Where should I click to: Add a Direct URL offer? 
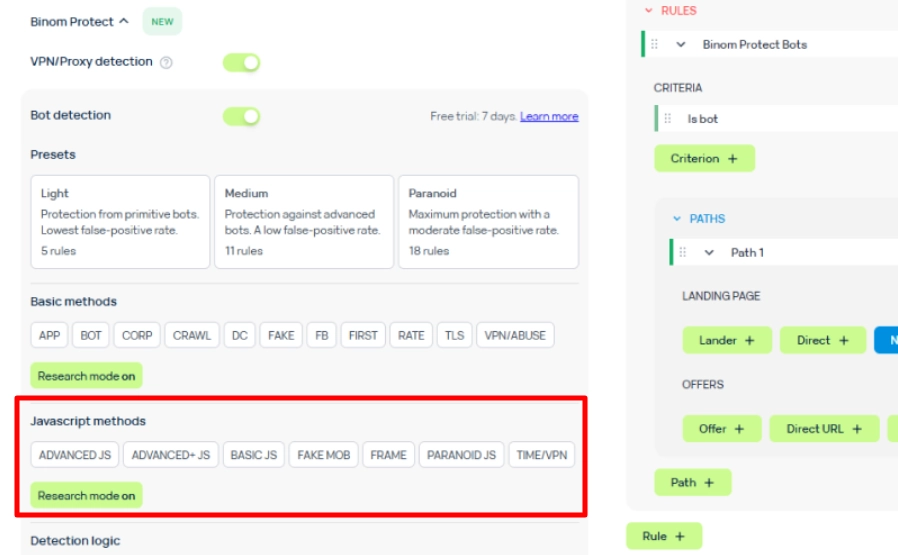click(x=824, y=428)
